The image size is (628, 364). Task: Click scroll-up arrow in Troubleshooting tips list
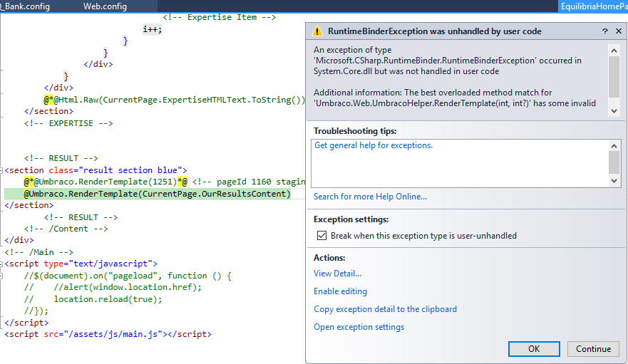pos(614,145)
